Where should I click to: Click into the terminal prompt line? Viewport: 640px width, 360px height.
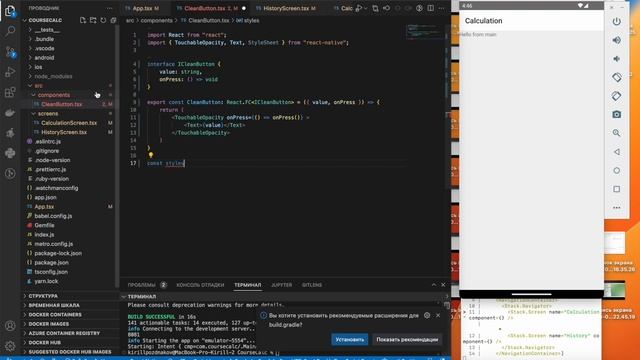[203, 352]
